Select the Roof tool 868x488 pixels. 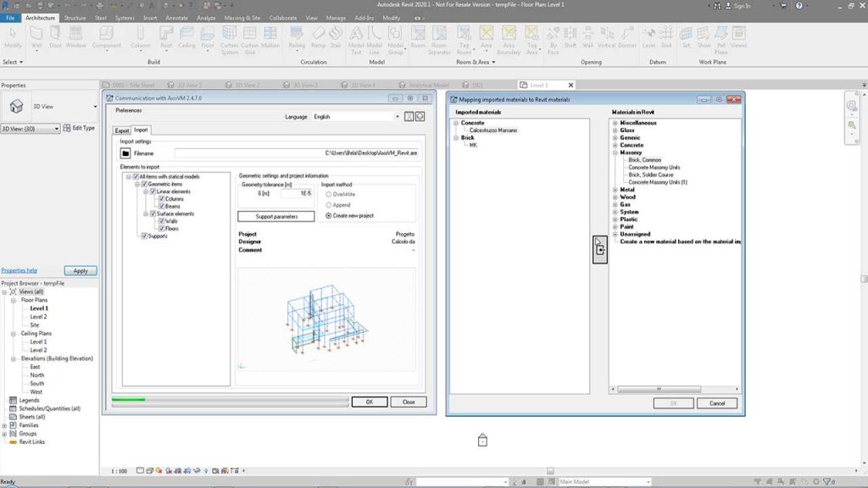pos(166,38)
